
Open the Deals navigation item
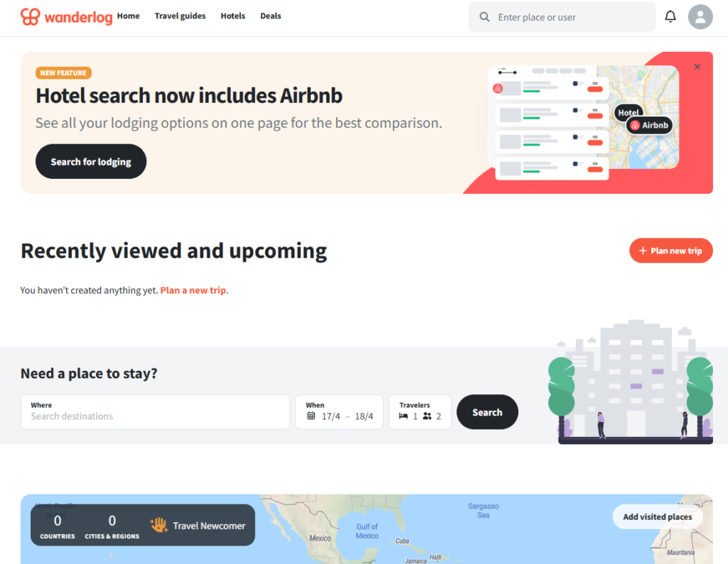tap(270, 16)
